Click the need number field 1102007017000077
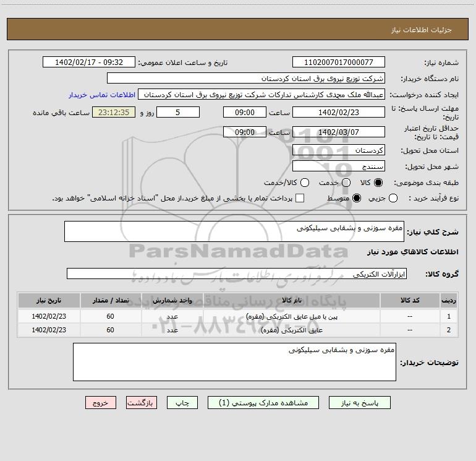This screenshot has width=476, height=461. tap(339, 62)
